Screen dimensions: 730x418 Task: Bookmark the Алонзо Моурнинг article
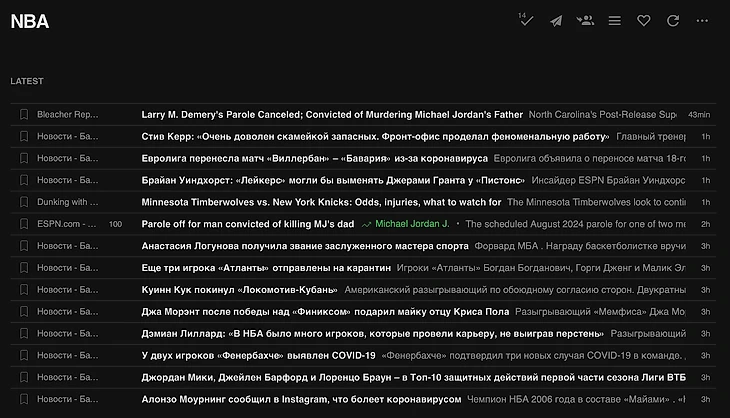click(x=24, y=399)
